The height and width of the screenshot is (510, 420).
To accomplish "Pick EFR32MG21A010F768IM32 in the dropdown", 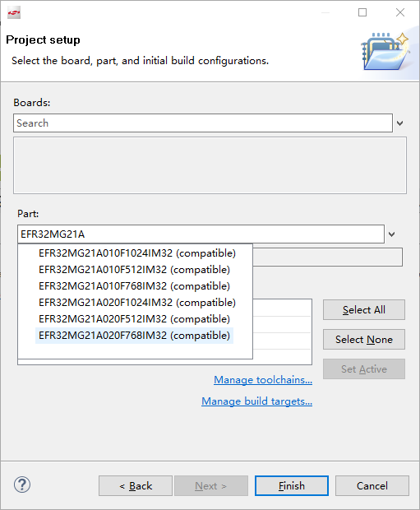I will tap(134, 286).
